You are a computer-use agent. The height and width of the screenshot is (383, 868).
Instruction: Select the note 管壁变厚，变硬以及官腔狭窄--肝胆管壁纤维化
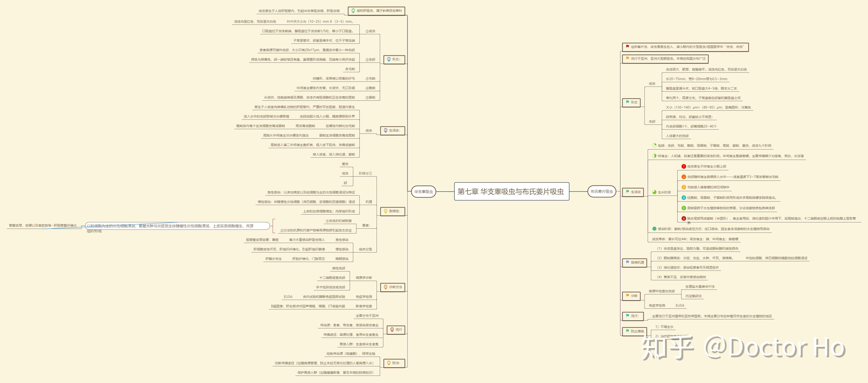point(43,225)
